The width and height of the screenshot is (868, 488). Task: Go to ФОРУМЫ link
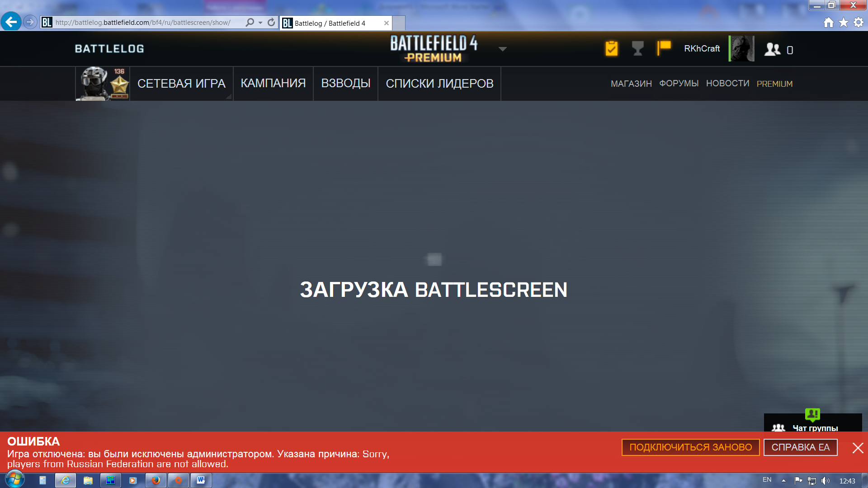pyautogui.click(x=679, y=84)
